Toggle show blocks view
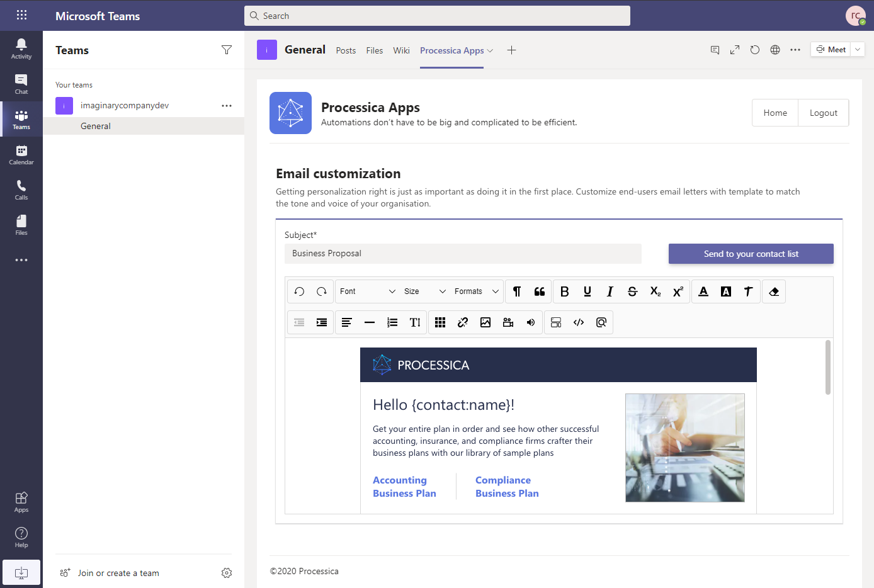Screen dimensions: 874x588 [x=556, y=322]
